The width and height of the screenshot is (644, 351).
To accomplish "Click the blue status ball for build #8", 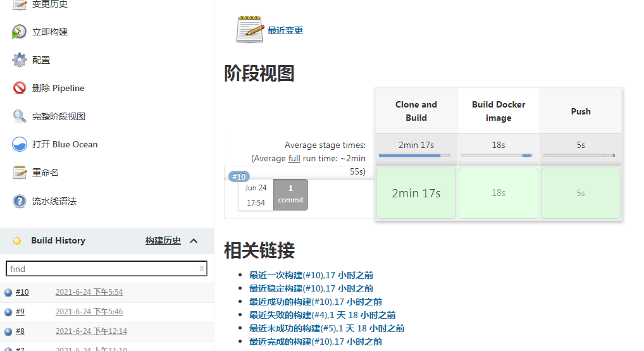I will (x=8, y=331).
